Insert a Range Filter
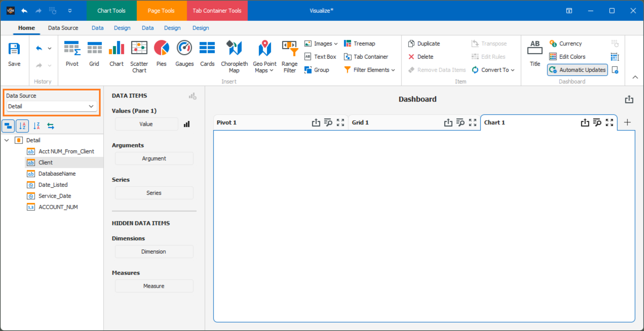644x331 pixels. (289, 56)
